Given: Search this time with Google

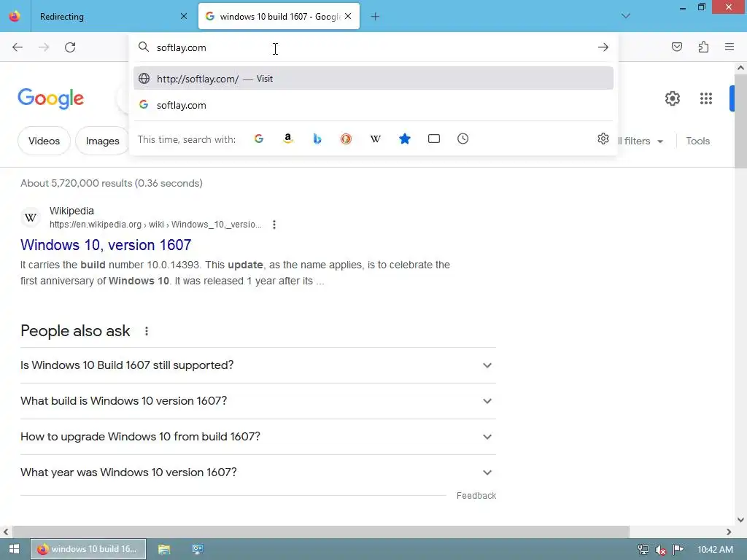Looking at the screenshot, I should point(259,139).
